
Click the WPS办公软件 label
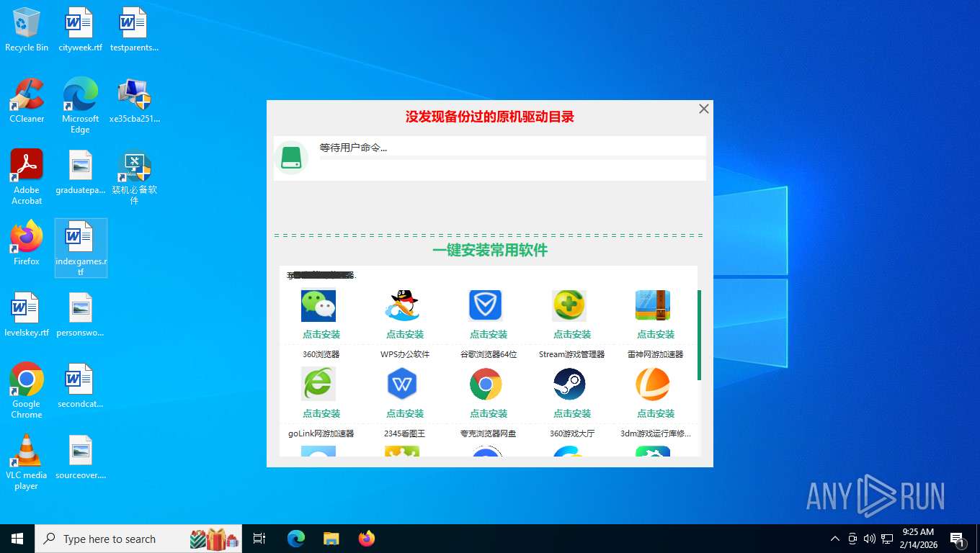pos(405,354)
